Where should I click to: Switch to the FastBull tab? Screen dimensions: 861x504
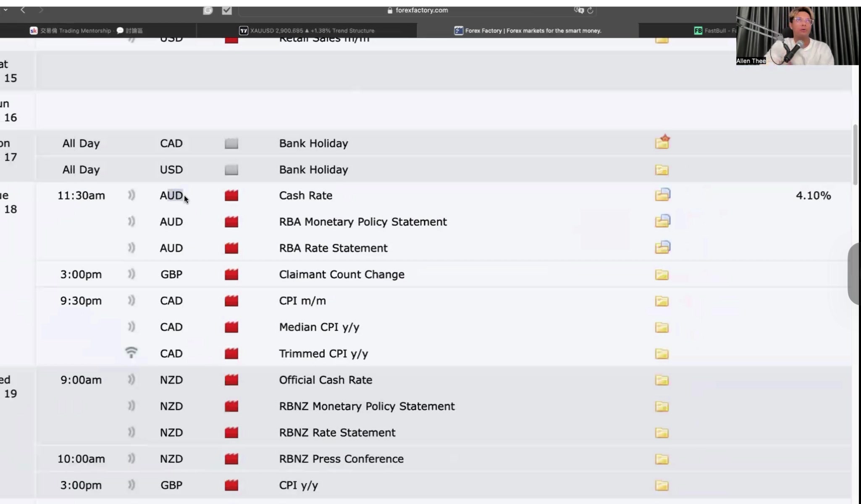[714, 31]
